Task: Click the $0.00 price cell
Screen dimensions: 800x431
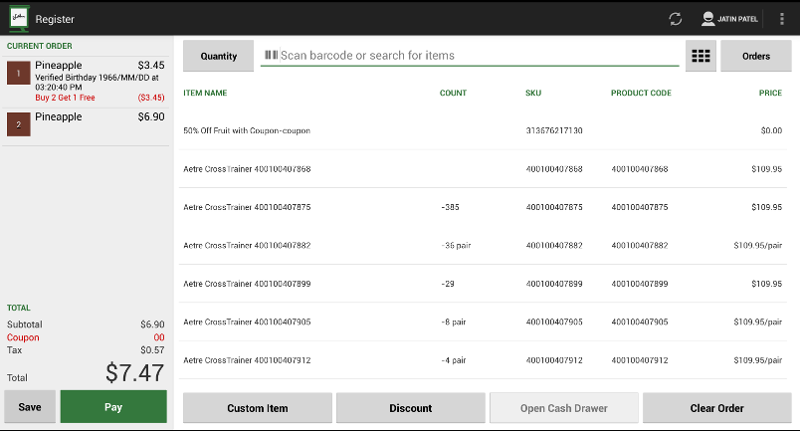Action: click(x=771, y=131)
